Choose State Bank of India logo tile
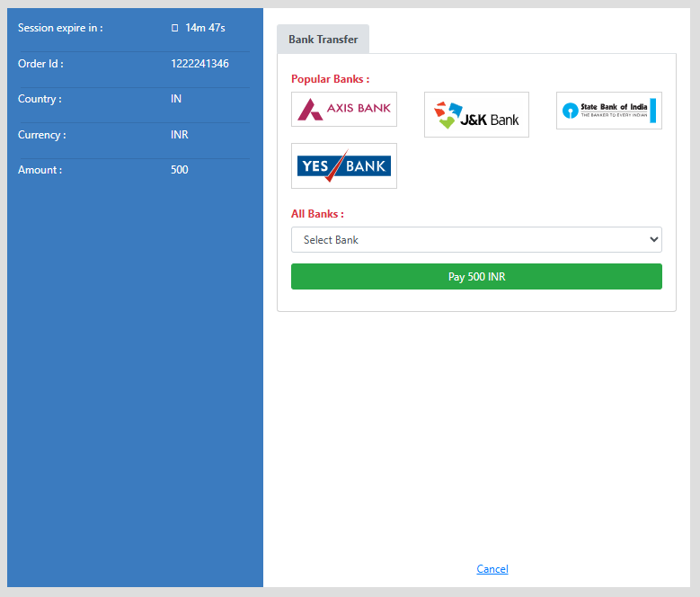The height and width of the screenshot is (597, 700). click(609, 111)
